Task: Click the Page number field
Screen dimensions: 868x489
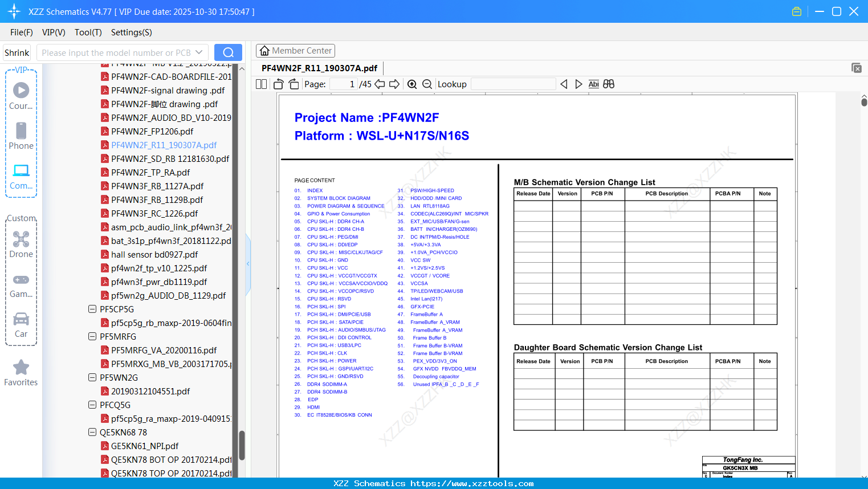Action: (344, 84)
